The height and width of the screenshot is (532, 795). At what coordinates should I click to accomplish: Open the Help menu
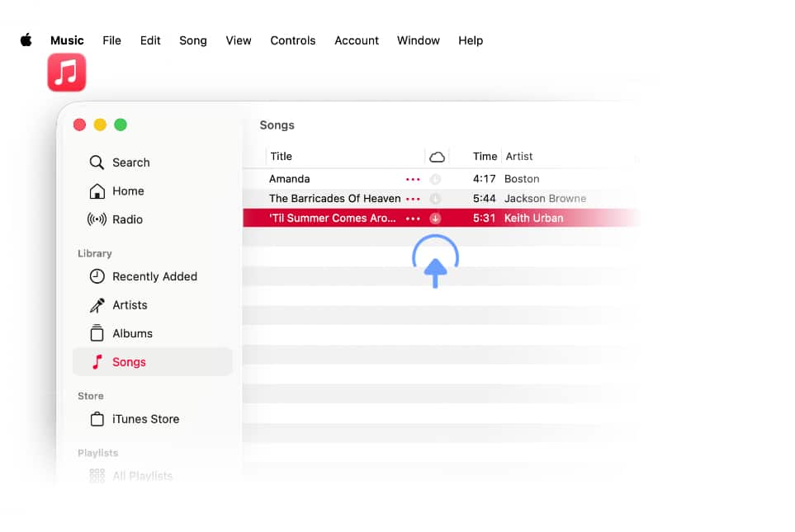(x=471, y=40)
